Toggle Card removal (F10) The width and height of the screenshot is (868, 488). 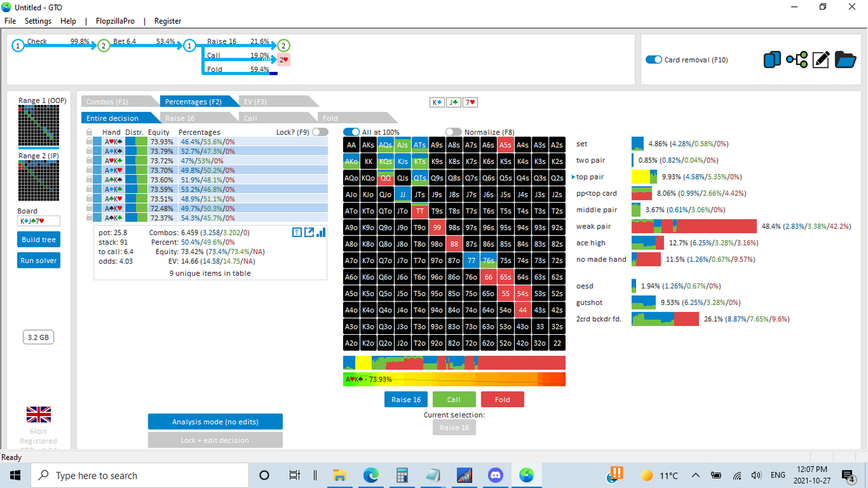(x=653, y=60)
